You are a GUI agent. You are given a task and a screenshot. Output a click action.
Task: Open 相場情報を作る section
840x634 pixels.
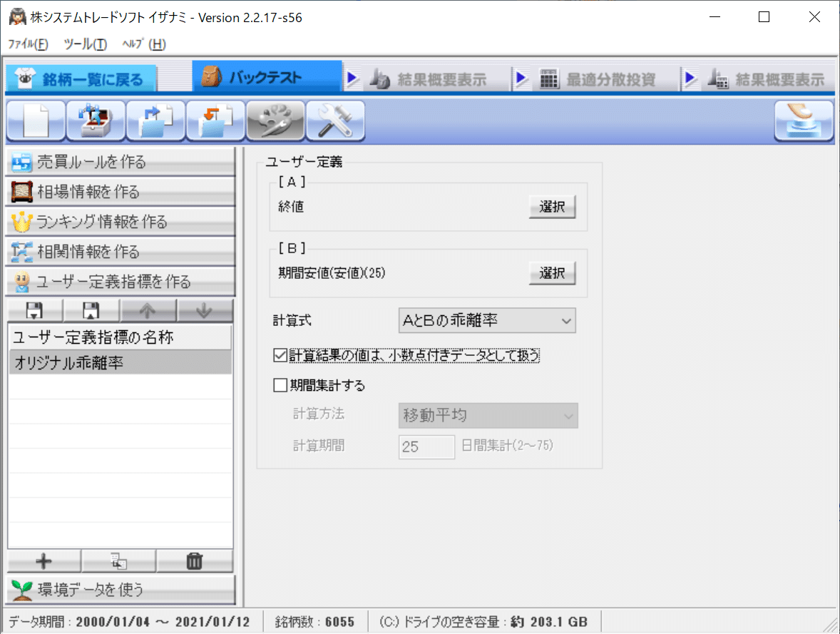point(121,192)
